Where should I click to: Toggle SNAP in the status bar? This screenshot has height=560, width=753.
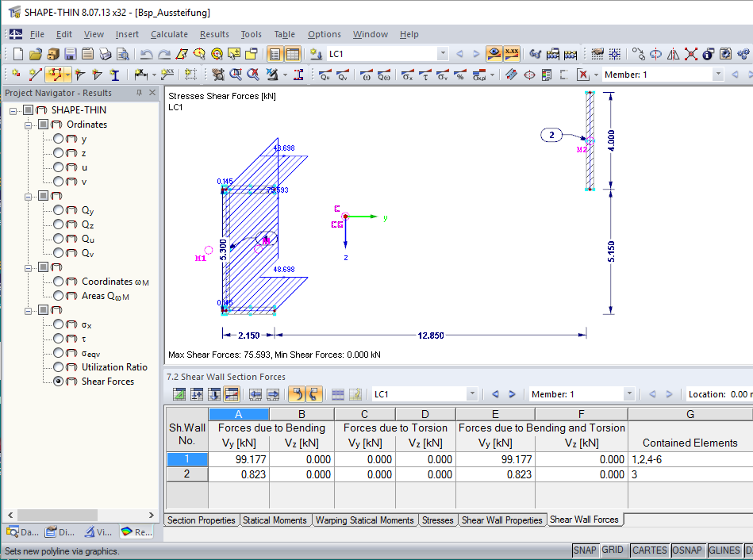click(x=585, y=550)
